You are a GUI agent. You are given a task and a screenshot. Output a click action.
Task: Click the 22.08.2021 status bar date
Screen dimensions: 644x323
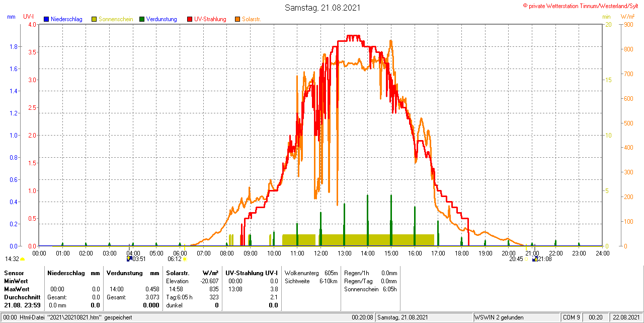tap(626, 317)
